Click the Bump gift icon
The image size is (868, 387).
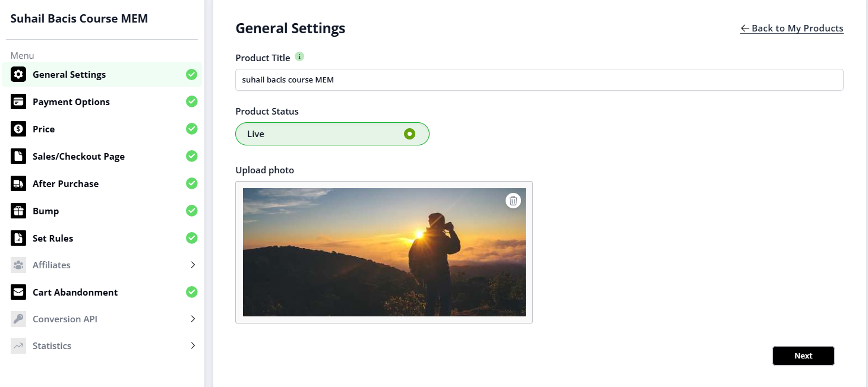point(18,211)
